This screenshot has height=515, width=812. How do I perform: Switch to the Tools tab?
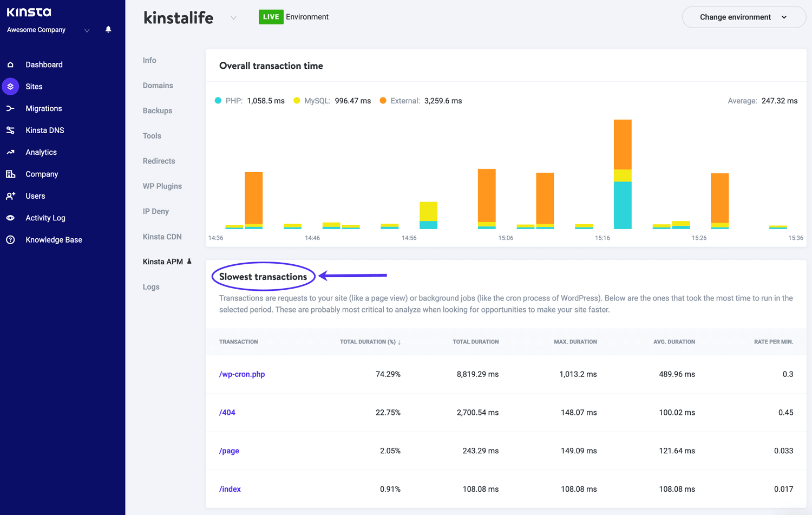152,136
